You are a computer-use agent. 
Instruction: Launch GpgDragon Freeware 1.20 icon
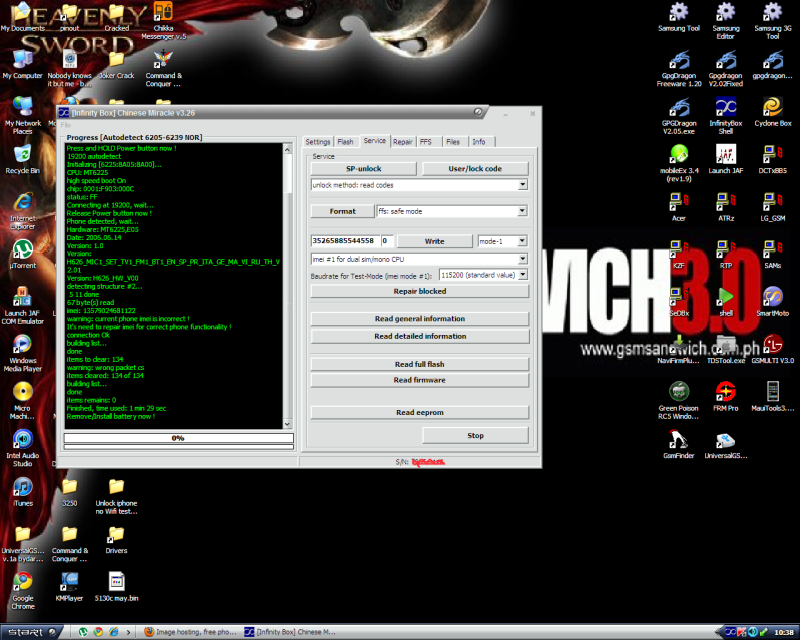point(679,68)
